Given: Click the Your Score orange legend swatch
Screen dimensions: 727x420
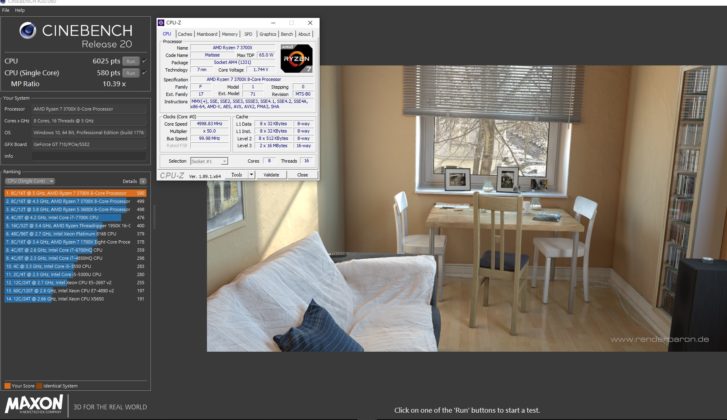Looking at the screenshot, I should coord(7,386).
